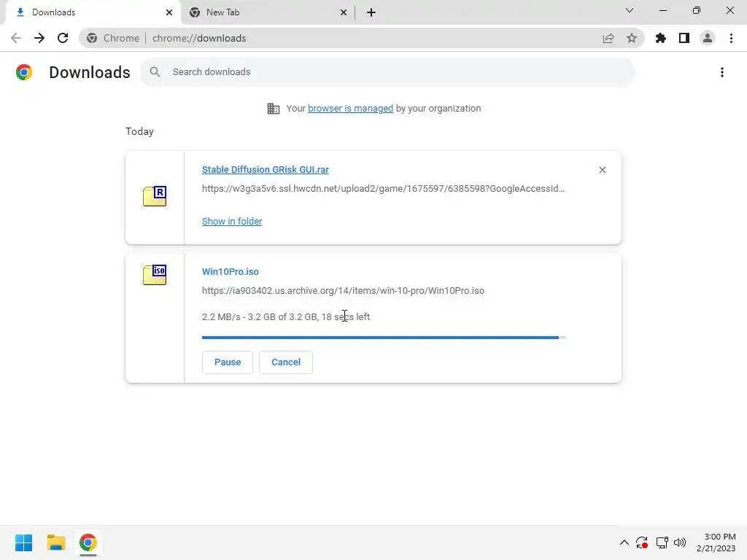Go forward using the browser forward arrow
The height and width of the screenshot is (560, 747).
(39, 38)
